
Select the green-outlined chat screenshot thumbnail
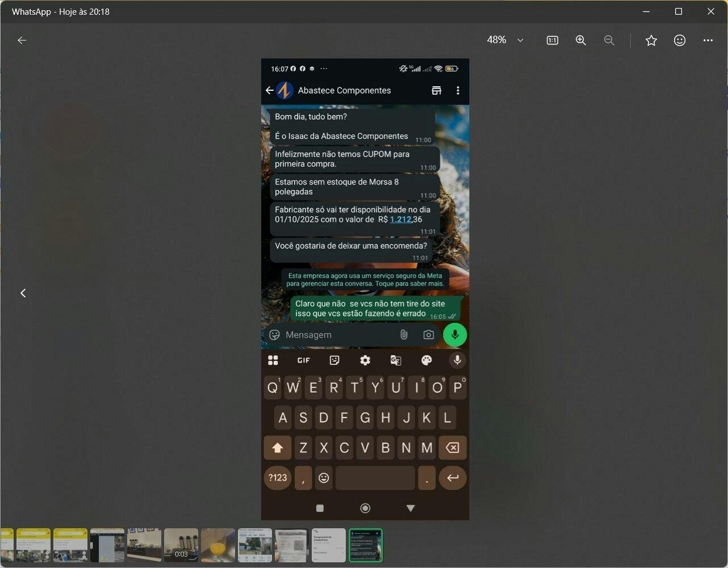tap(366, 545)
